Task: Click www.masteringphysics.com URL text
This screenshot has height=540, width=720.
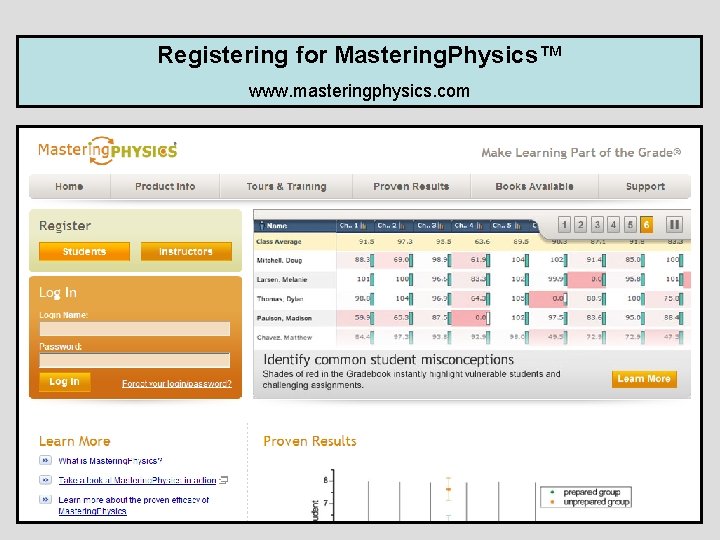Action: click(x=359, y=91)
